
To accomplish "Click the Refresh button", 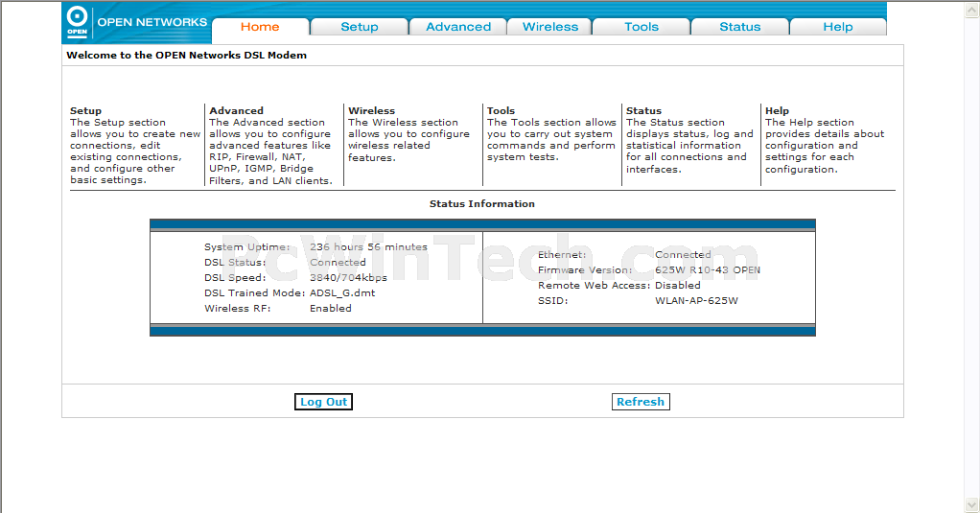I will 641,402.
